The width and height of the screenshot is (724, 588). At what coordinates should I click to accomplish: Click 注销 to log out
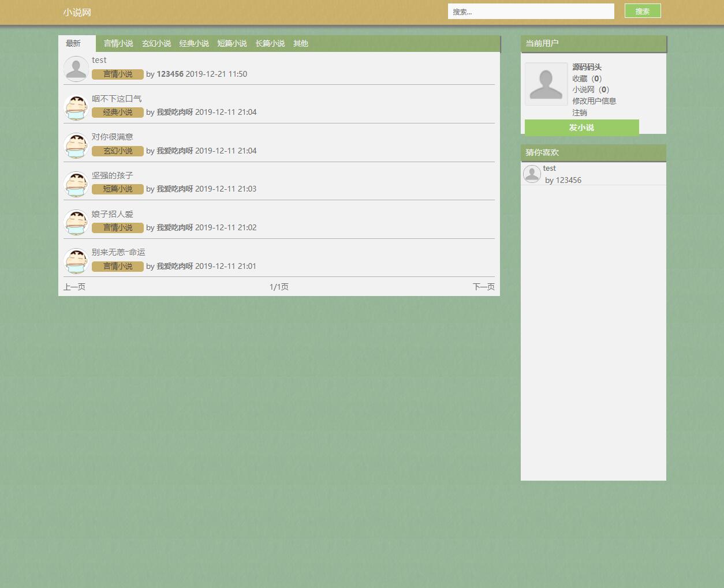click(580, 113)
